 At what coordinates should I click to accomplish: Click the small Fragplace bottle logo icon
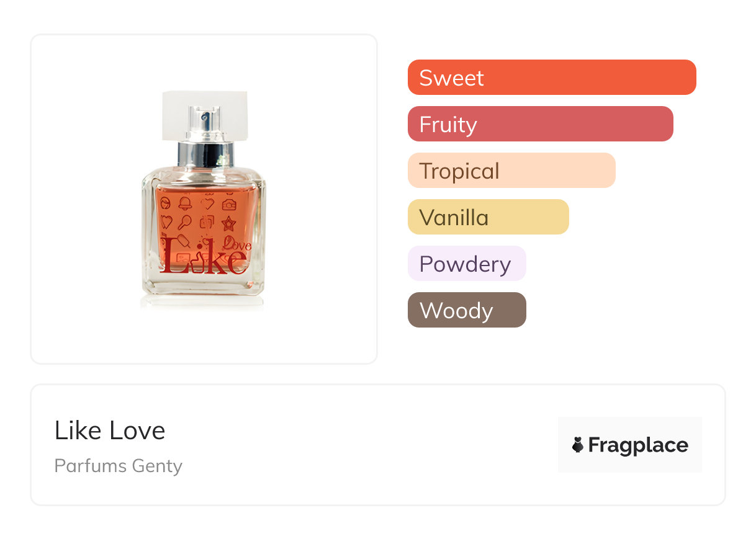[x=578, y=445]
